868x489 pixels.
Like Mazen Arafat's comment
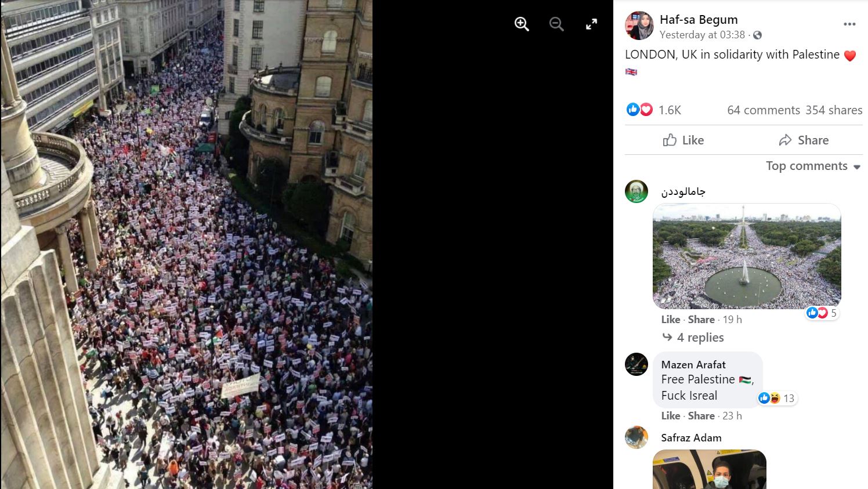[670, 415]
